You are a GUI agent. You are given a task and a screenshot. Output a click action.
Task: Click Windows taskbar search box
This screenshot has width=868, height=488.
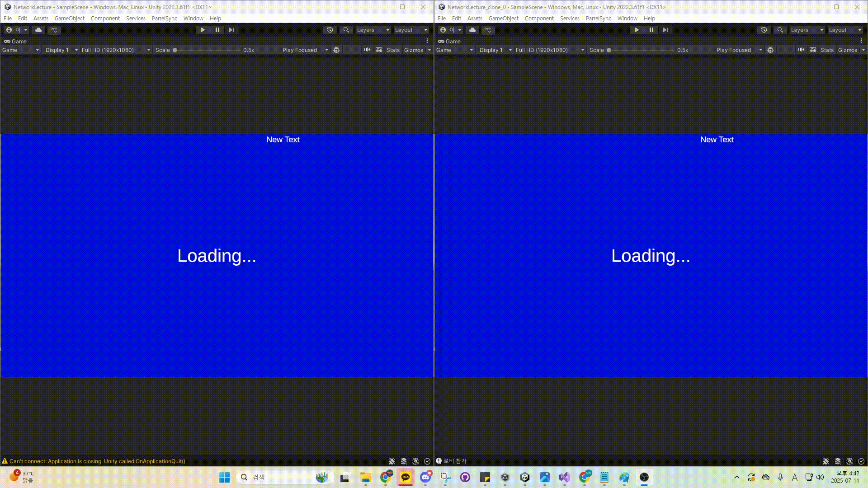click(280, 477)
